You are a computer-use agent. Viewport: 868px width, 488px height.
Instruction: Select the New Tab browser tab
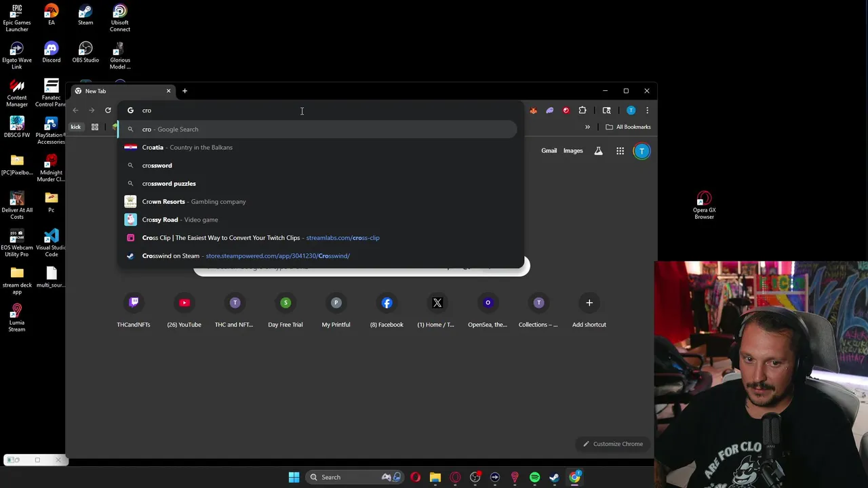tap(122, 91)
